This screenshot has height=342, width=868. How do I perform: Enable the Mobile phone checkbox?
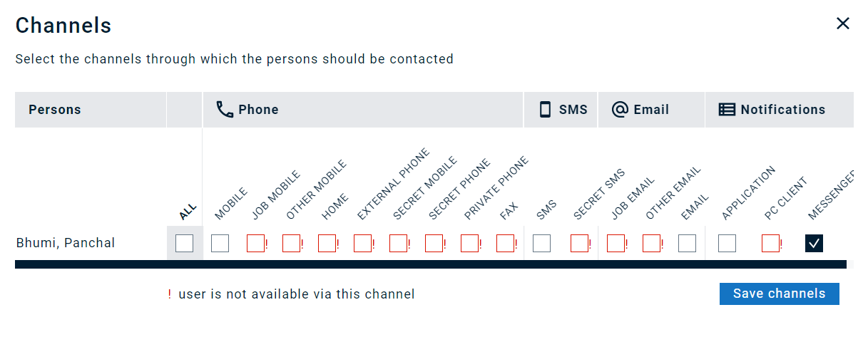tap(220, 244)
